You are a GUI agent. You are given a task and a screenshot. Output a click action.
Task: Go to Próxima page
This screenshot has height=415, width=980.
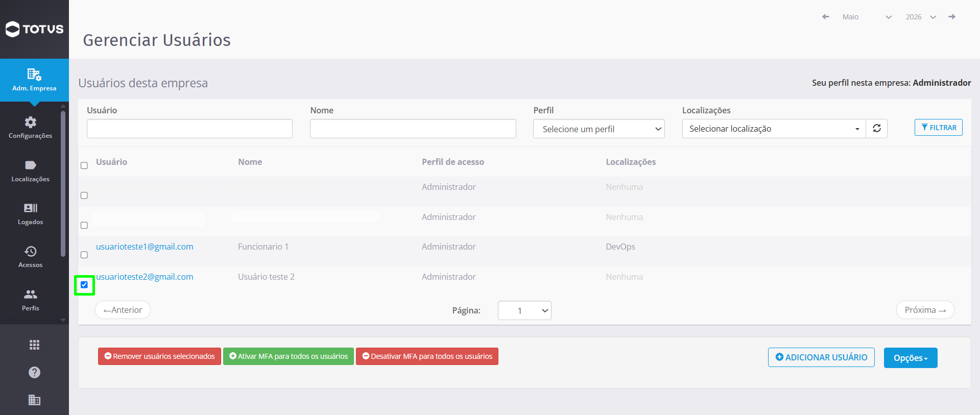925,310
